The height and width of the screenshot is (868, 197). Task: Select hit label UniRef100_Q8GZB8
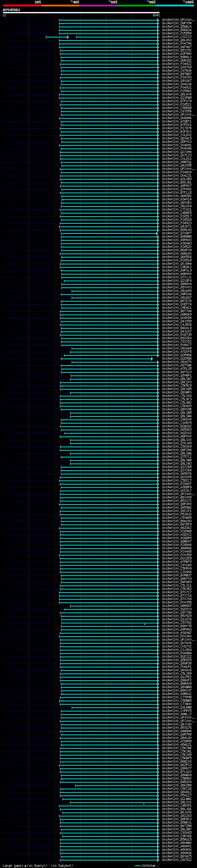(x=176, y=785)
